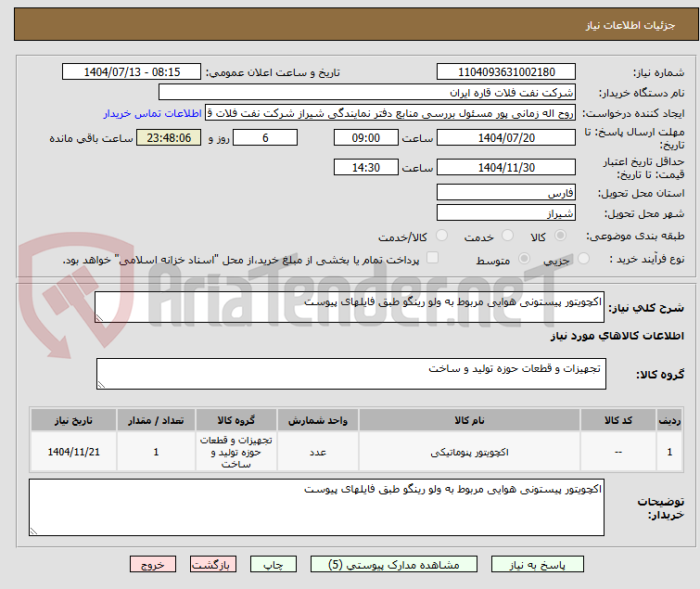Click the کد کالا column header
The height and width of the screenshot is (589, 700).
tap(618, 420)
